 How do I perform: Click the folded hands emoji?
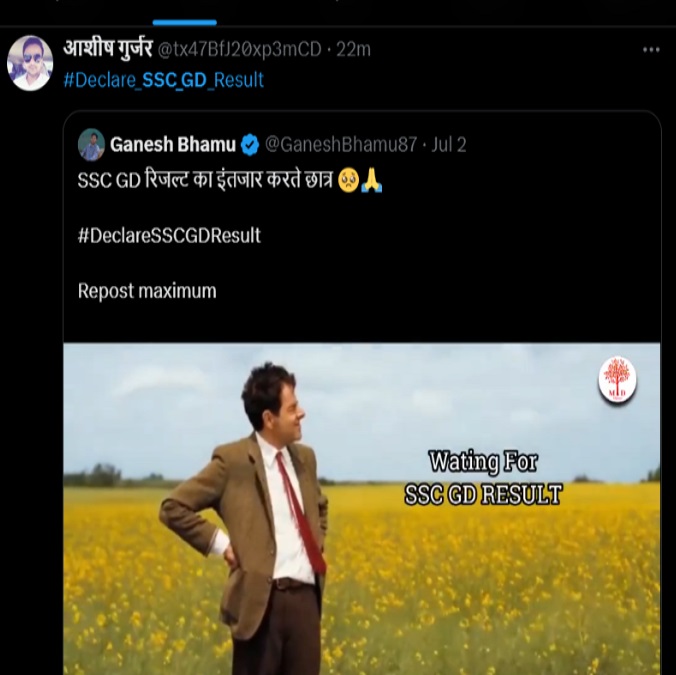click(x=372, y=182)
